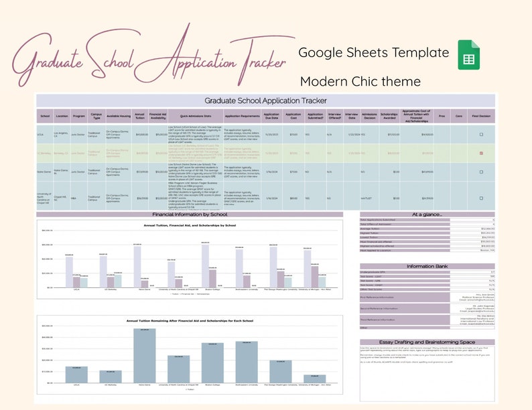
Task: Click the MBA program cell
Action: pos(78,198)
